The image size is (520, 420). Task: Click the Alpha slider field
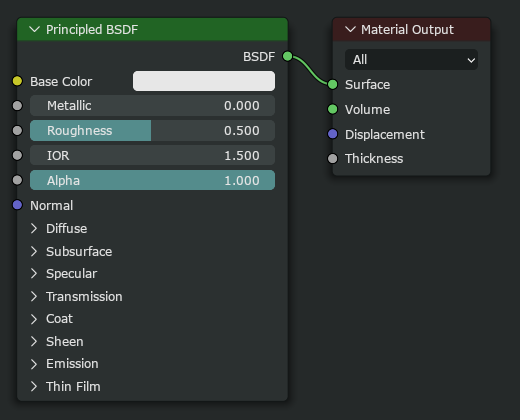click(152, 180)
